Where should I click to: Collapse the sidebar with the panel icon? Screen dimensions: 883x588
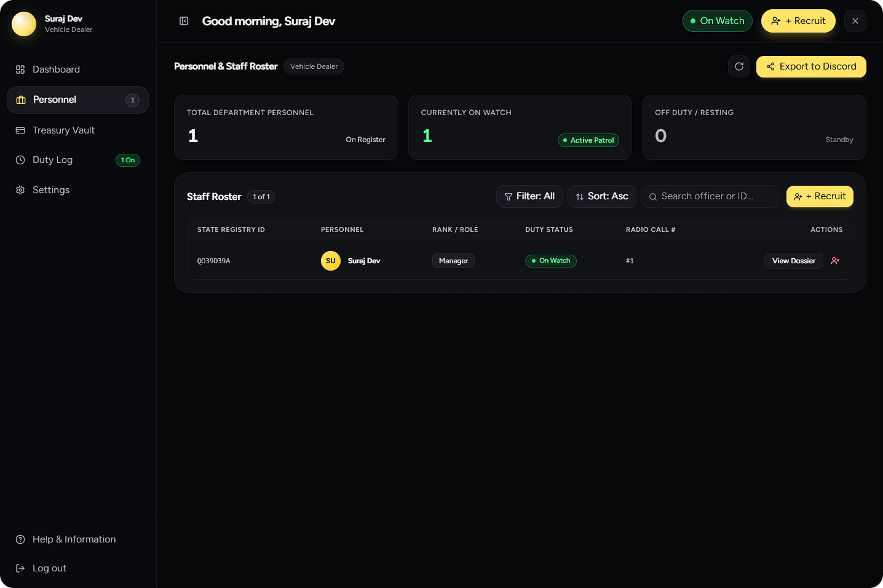click(184, 21)
